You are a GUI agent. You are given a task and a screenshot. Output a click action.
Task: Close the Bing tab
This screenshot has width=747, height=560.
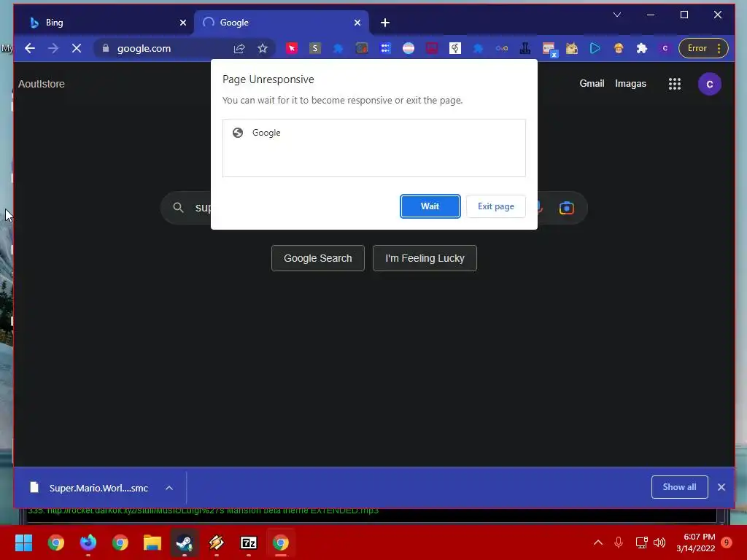pos(183,23)
